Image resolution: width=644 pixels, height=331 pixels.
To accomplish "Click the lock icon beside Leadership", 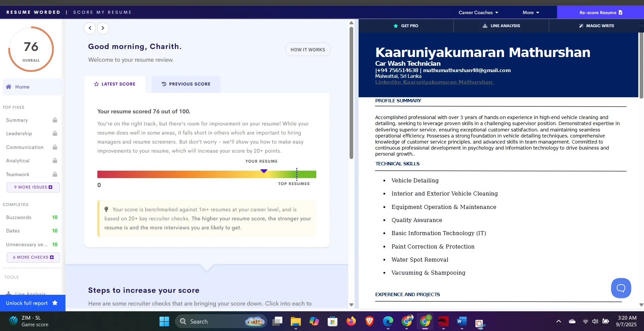I will coord(55,133).
